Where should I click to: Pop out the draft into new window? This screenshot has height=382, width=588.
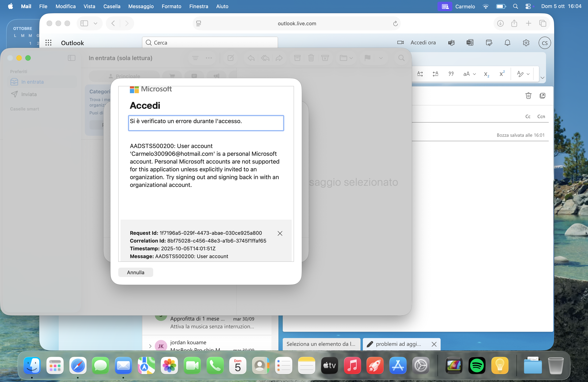[542, 96]
